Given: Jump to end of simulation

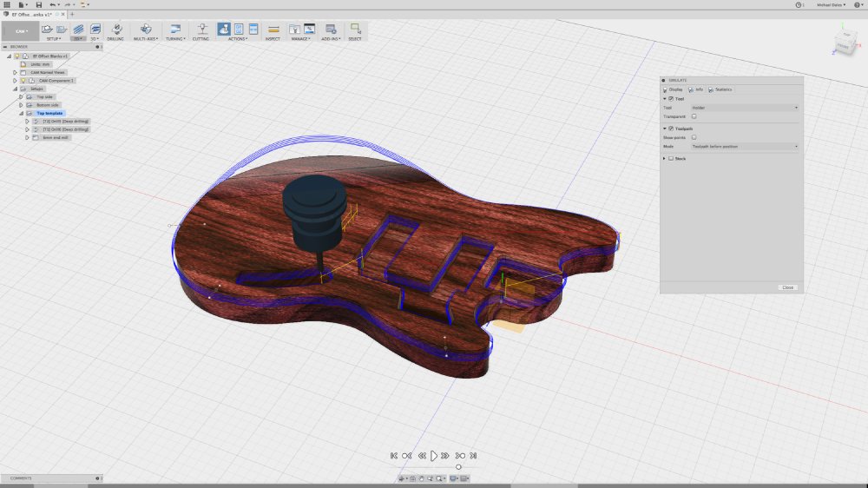Looking at the screenshot, I should pyautogui.click(x=473, y=455).
